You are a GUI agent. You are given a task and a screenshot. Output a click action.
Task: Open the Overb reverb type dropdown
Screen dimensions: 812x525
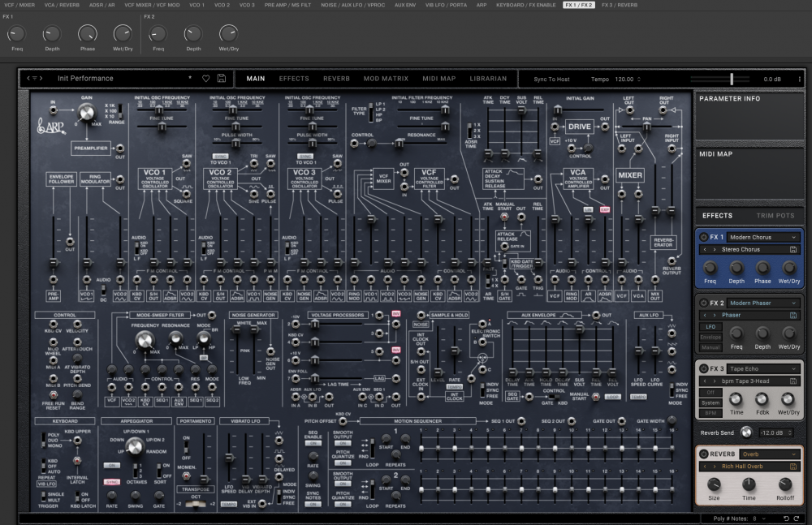coord(770,454)
